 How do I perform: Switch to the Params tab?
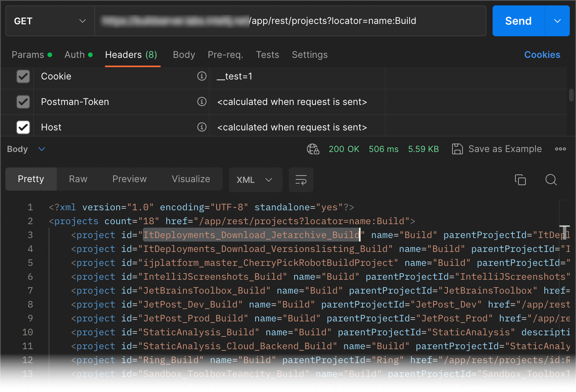[28, 55]
